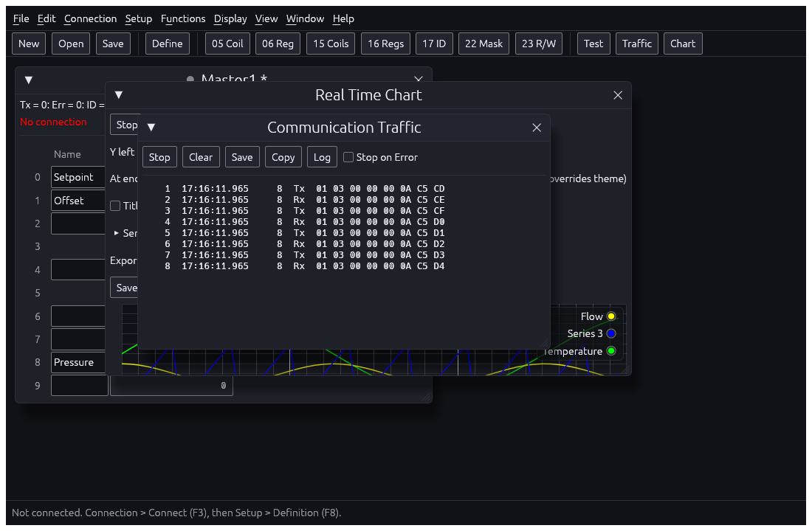Screen dimensions: 812x531
Task: Click the row 9 name field in Master1
Action: (x=80, y=386)
